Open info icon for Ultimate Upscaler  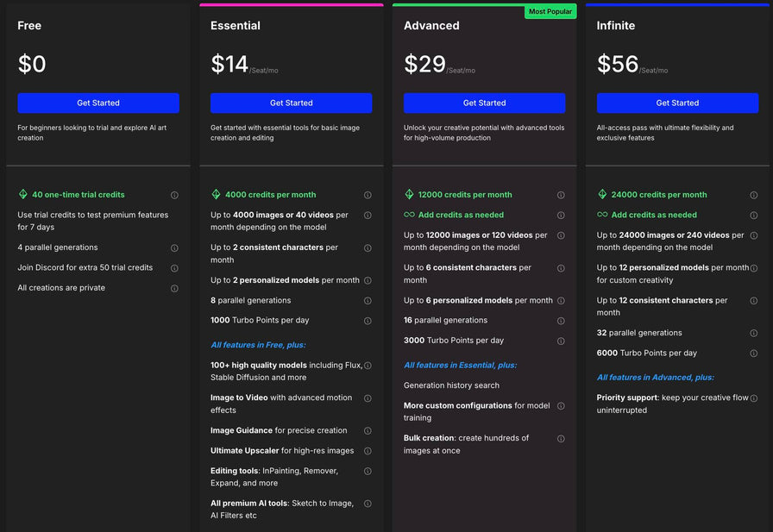[x=368, y=451]
